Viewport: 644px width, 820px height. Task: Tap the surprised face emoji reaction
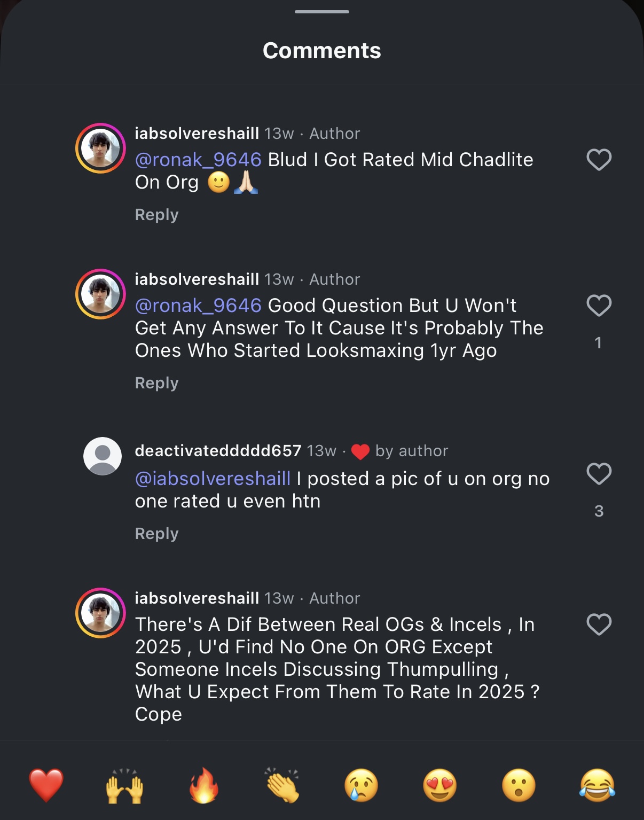(519, 785)
